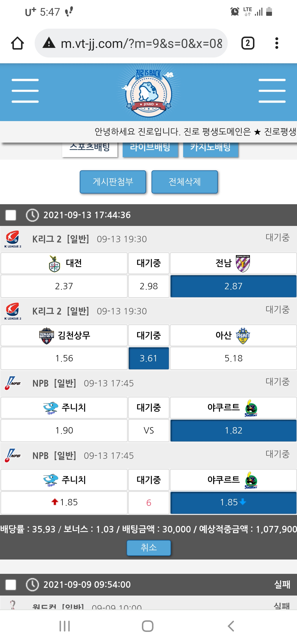The width and height of the screenshot is (297, 644).
Task: Tap the insecure site warning triangle
Action: [x=49, y=43]
